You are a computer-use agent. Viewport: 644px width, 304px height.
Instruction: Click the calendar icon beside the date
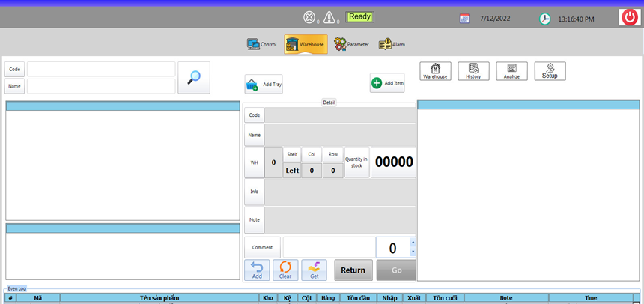464,19
